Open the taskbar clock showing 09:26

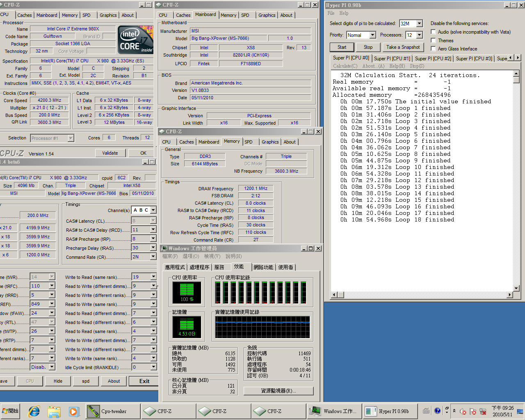(502, 411)
